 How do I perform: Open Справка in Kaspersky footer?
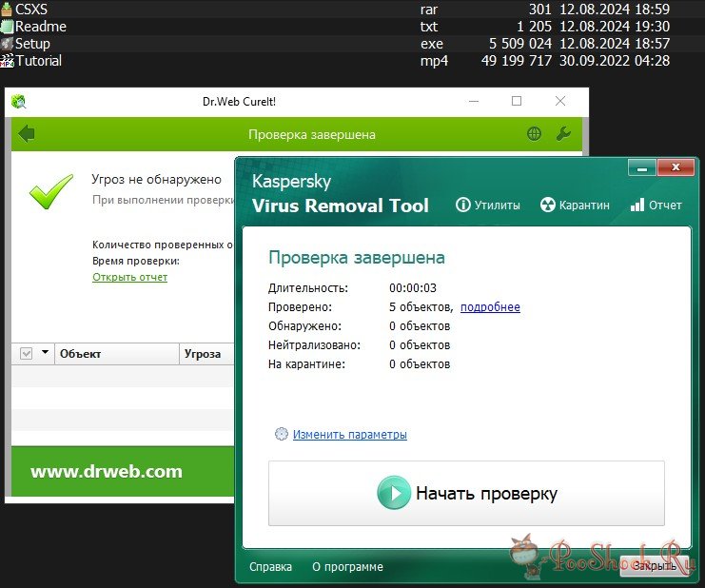coord(270,567)
